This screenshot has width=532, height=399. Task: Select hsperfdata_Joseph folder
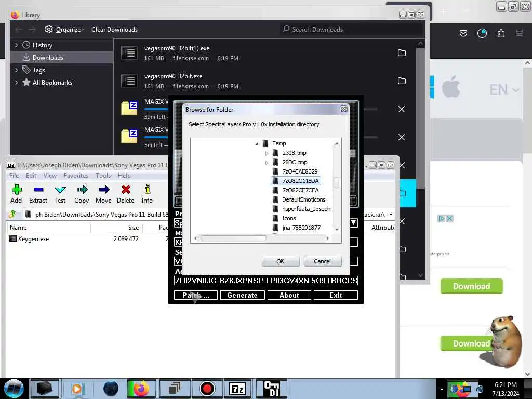coord(306,209)
